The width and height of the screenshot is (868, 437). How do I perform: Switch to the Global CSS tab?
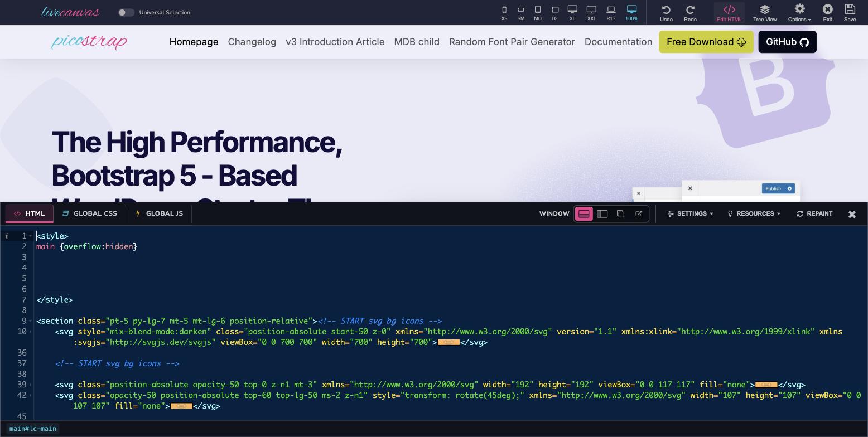(x=90, y=213)
